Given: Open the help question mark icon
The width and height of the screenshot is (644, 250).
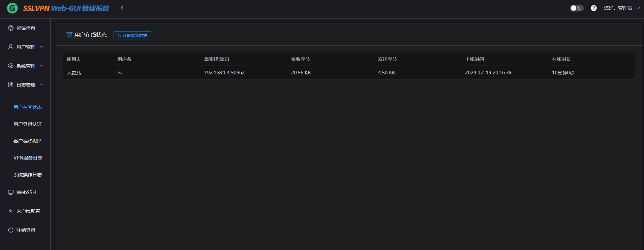Looking at the screenshot, I should pos(593,8).
